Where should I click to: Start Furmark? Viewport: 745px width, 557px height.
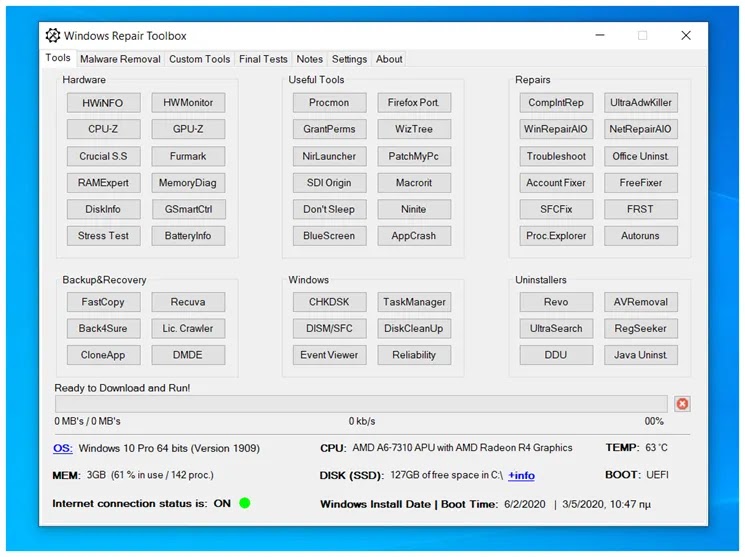tap(188, 156)
